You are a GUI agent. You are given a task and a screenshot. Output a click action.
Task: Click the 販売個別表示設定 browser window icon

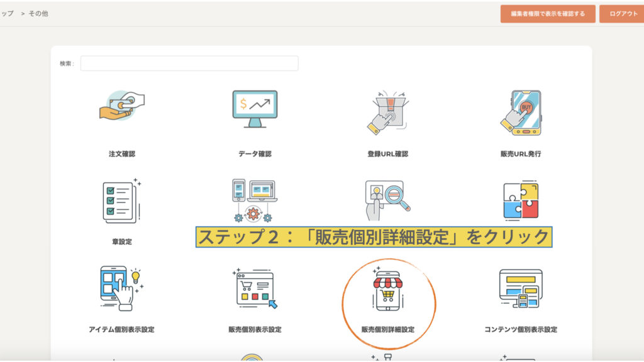pyautogui.click(x=255, y=289)
